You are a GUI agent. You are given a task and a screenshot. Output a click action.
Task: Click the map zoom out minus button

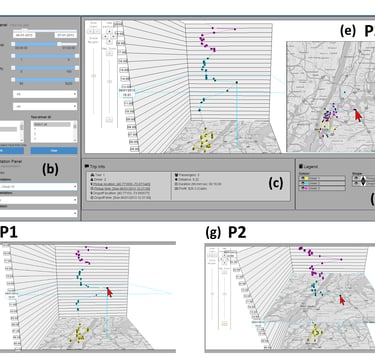tap(109, 119)
